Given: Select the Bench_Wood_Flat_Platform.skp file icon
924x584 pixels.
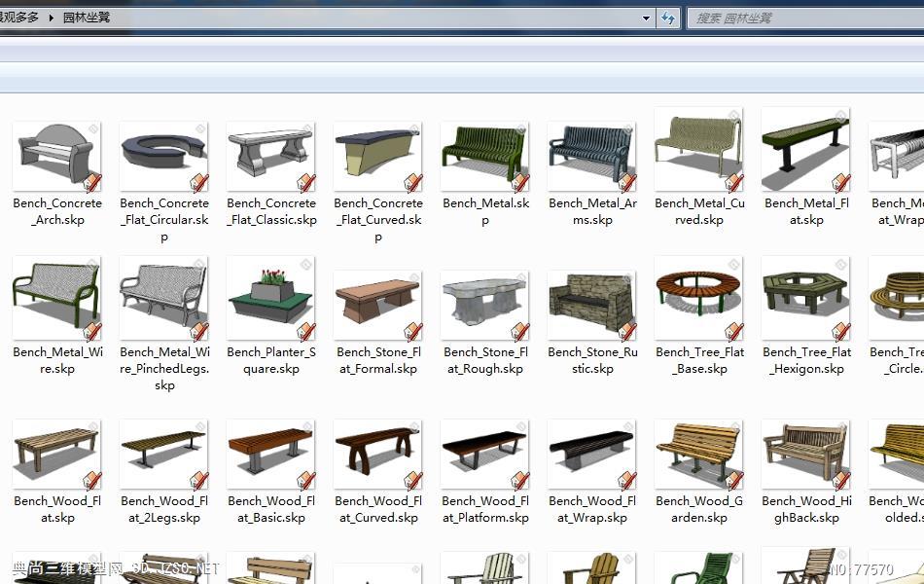Looking at the screenshot, I should [485, 455].
